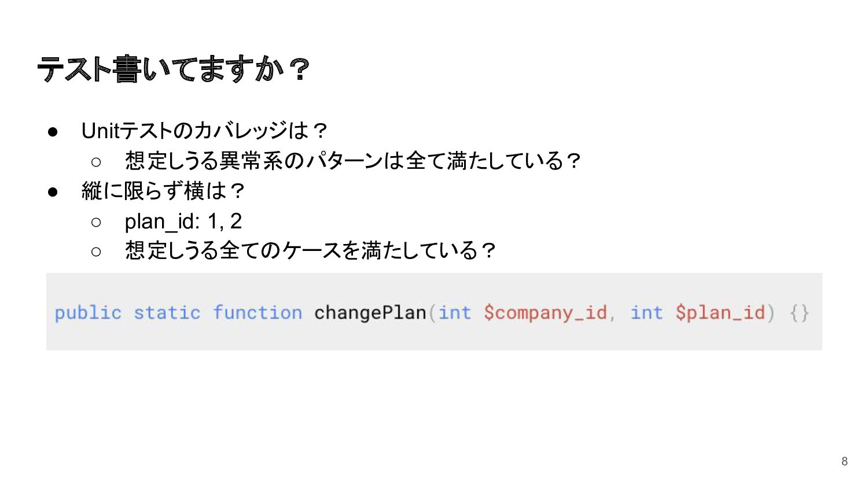The width and height of the screenshot is (868, 488).
Task: Click the $company_id parameter
Action: [x=546, y=313]
